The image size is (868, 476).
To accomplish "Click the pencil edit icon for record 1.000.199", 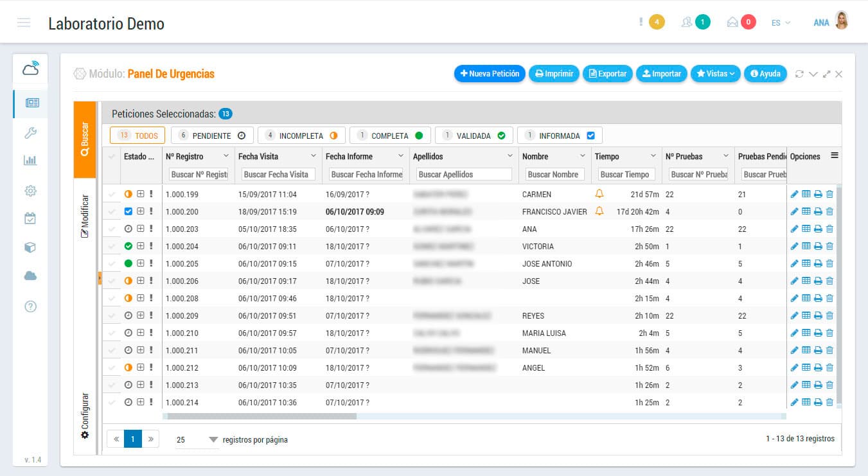I will click(794, 194).
